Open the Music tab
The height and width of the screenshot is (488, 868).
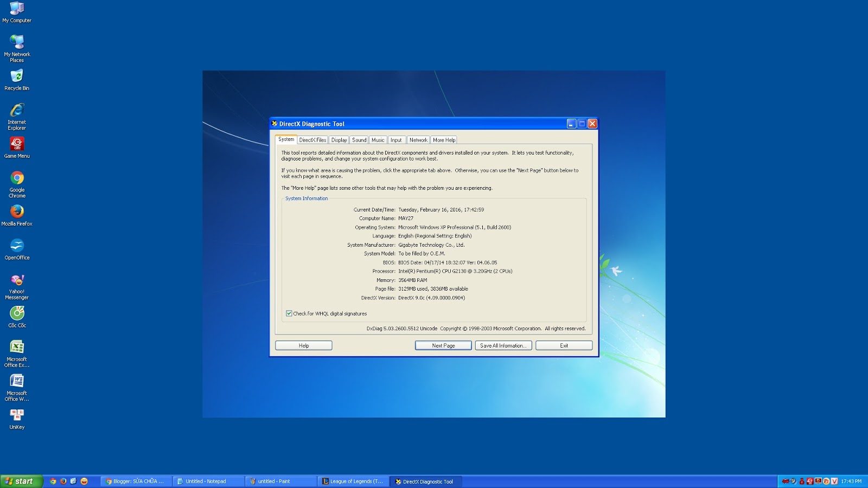(x=378, y=140)
